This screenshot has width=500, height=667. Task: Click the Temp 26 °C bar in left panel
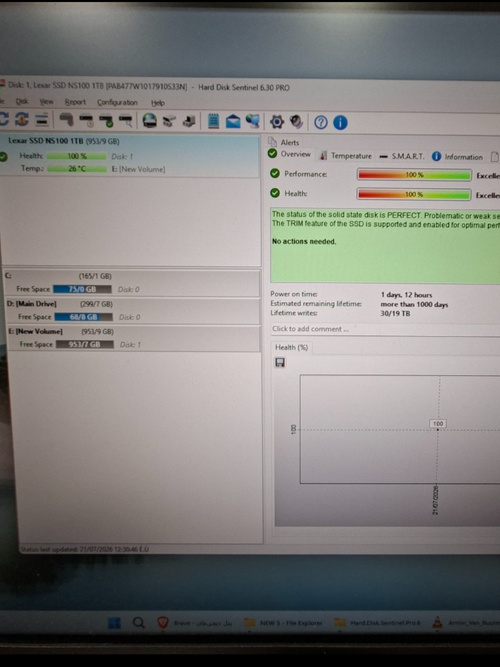coord(77,169)
